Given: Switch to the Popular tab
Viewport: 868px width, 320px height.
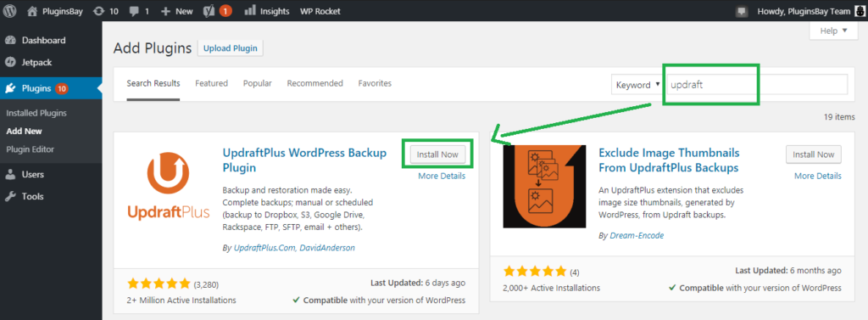Looking at the screenshot, I should coord(258,83).
